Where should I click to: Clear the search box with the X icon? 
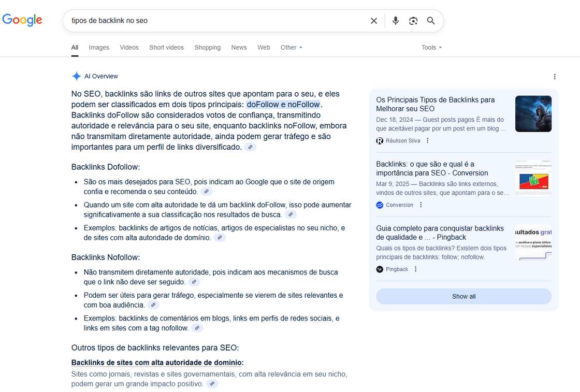pos(374,21)
